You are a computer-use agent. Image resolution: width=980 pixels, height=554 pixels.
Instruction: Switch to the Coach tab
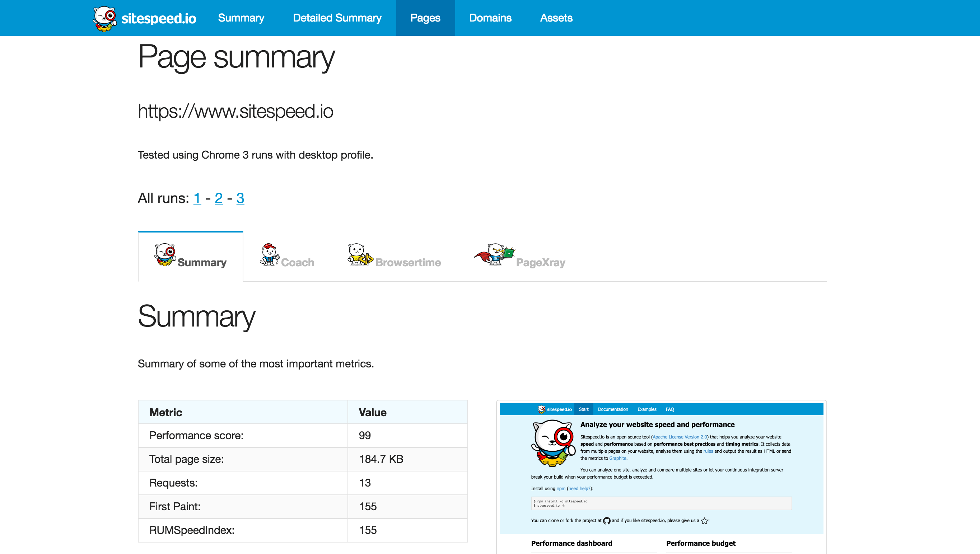297,263
